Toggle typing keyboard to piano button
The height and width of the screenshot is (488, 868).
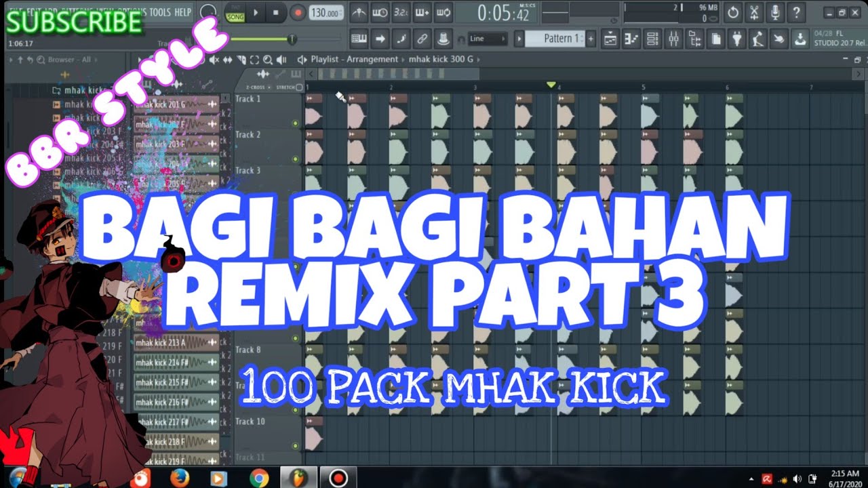[359, 39]
